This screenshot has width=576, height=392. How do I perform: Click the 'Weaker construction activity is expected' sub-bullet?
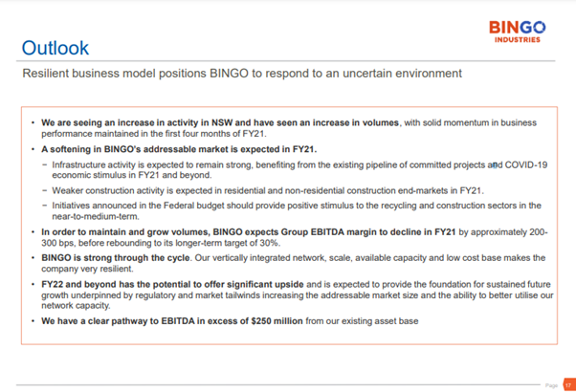pyautogui.click(x=268, y=190)
